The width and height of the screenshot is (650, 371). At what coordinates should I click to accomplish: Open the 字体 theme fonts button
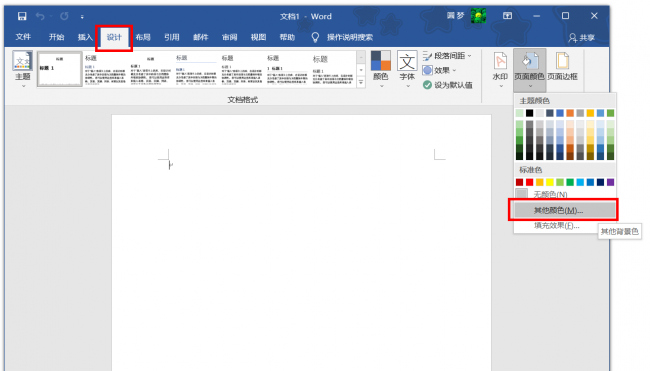(x=407, y=69)
